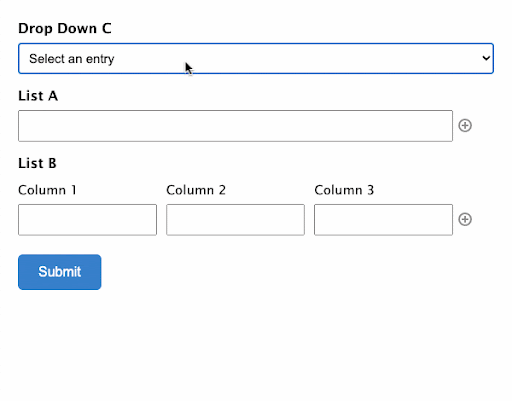Click the 'Select an entry' placeholder text
Image resolution: width=512 pixels, height=401 pixels.
tap(72, 59)
